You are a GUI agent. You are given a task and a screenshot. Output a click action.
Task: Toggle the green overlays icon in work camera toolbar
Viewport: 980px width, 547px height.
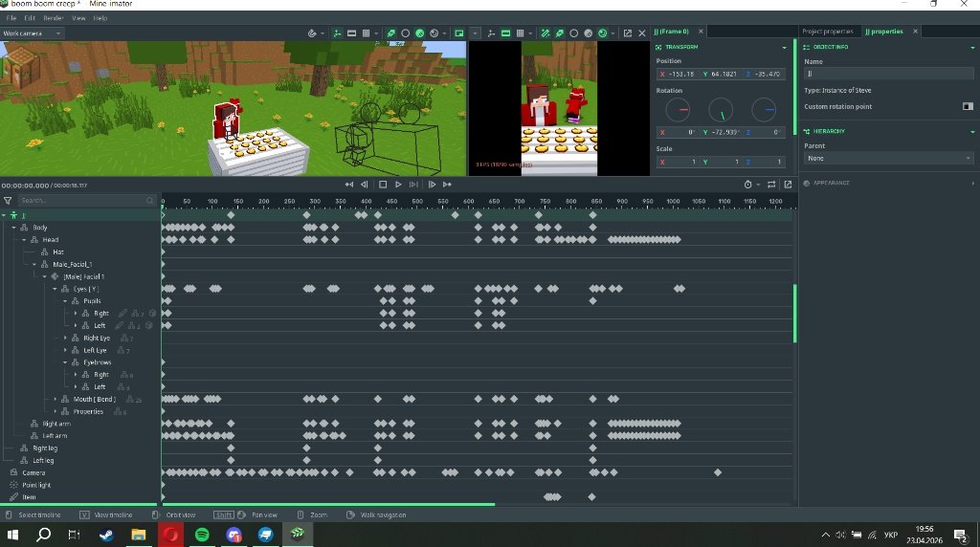[x=337, y=33]
